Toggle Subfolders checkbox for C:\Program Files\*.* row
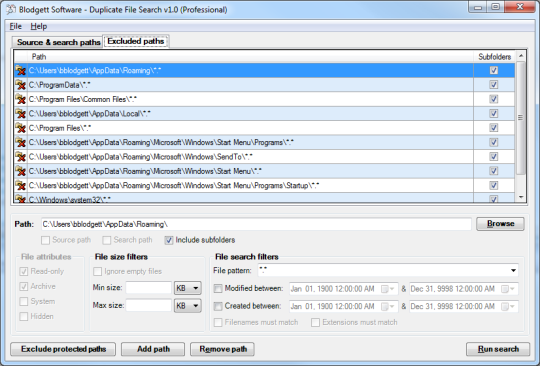This screenshot has height=366, width=540. (x=494, y=128)
